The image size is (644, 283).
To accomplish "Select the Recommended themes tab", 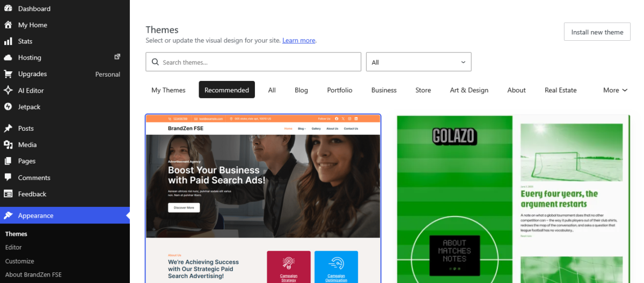I will (226, 90).
